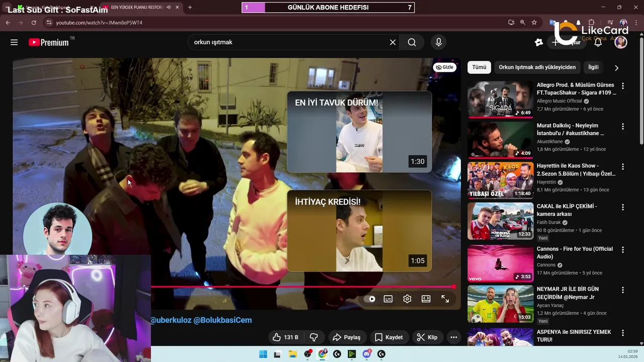Open File Explorer from taskbar

tap(292, 354)
